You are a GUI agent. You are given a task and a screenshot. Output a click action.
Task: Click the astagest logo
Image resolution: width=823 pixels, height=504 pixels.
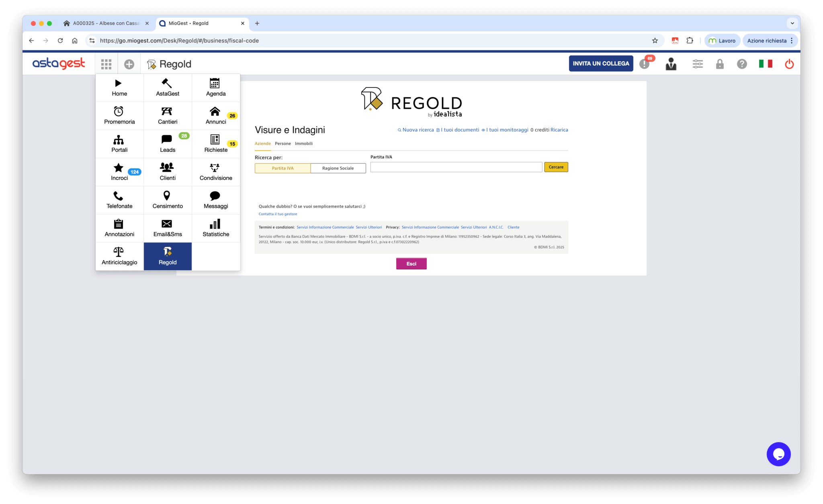59,63
